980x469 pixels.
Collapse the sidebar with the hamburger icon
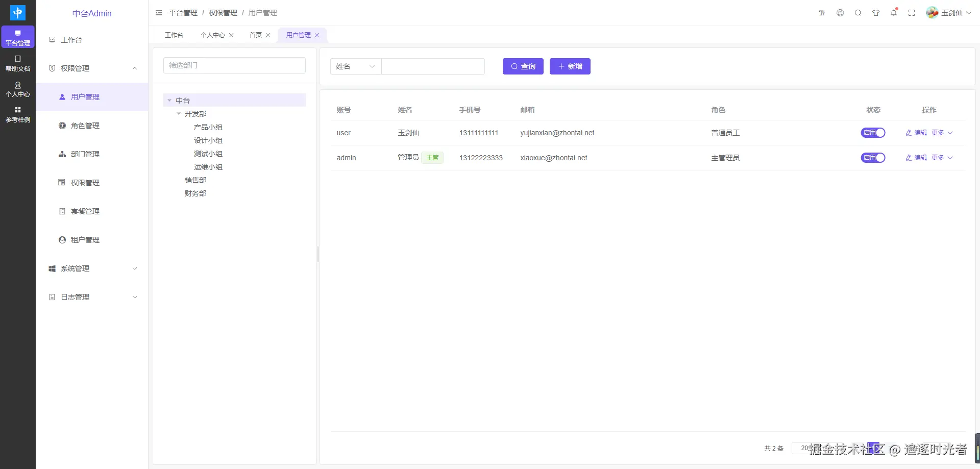tap(159, 13)
